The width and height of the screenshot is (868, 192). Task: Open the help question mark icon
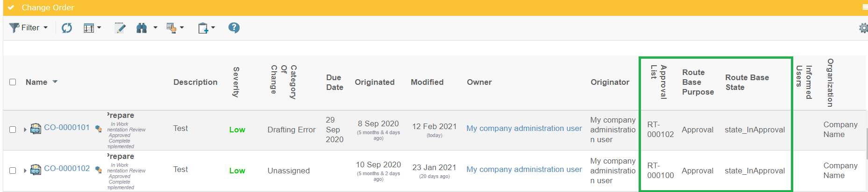(234, 28)
